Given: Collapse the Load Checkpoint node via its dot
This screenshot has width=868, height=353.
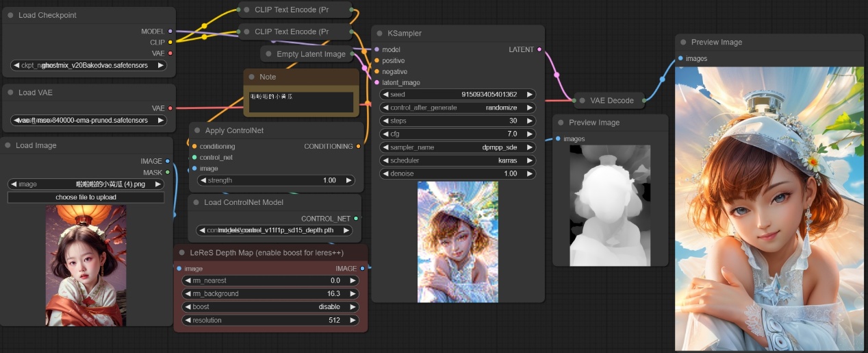Looking at the screenshot, I should tap(11, 15).
